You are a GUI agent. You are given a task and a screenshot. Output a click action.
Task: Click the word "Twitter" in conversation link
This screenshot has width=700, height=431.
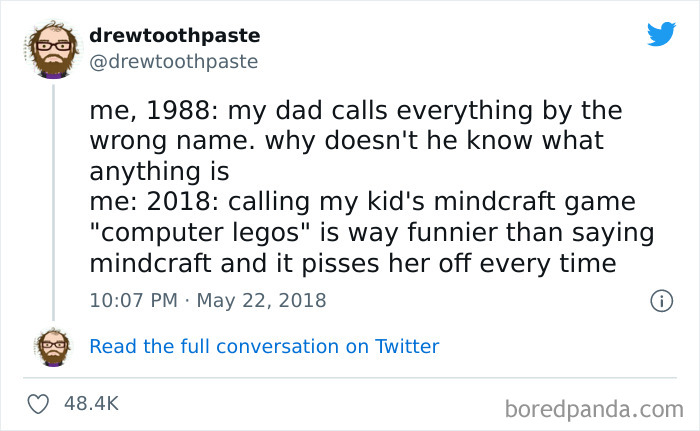click(407, 347)
